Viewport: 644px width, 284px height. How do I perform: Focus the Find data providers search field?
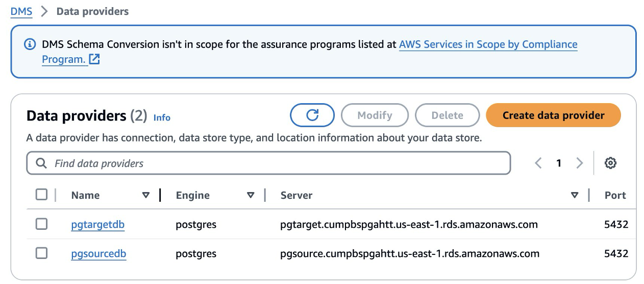click(x=276, y=163)
